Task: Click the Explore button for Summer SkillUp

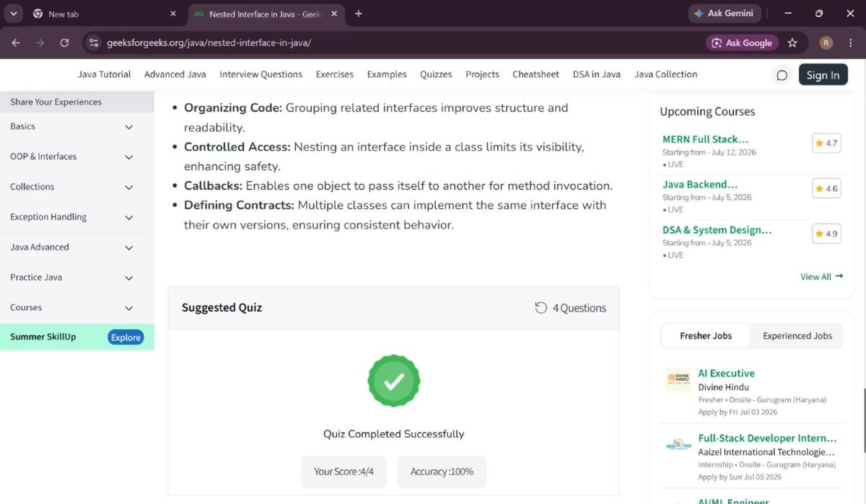Action: click(x=126, y=337)
